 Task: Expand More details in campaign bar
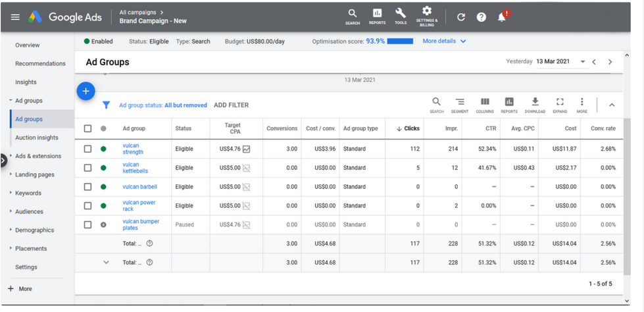(x=445, y=41)
